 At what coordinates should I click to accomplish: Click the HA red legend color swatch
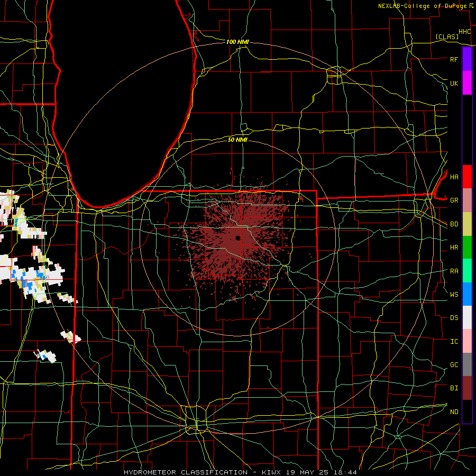coord(467,177)
